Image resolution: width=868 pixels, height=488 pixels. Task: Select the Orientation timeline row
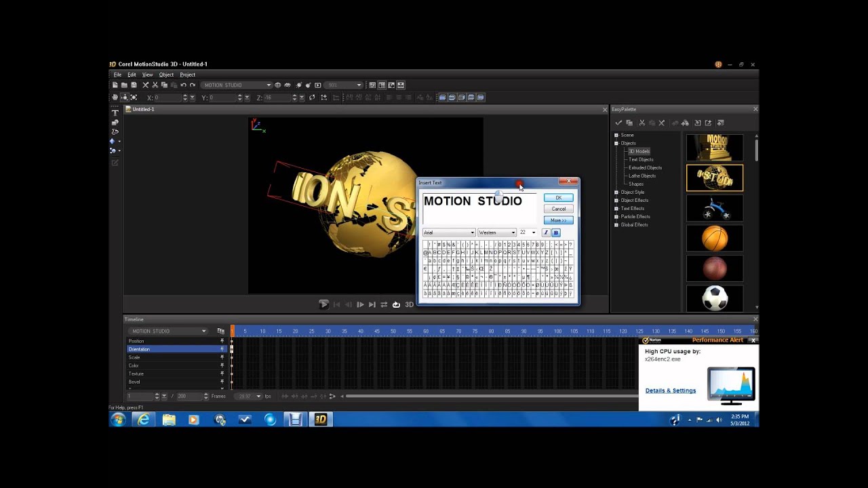[176, 349]
